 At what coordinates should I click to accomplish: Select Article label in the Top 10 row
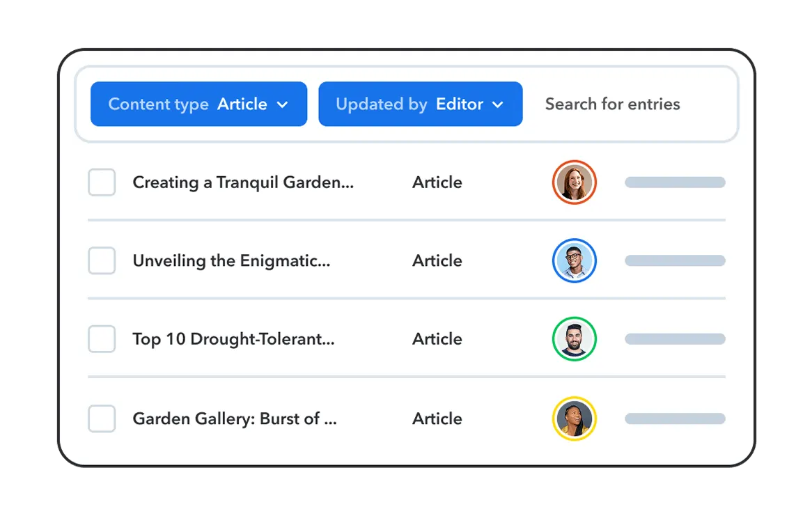[x=437, y=339]
